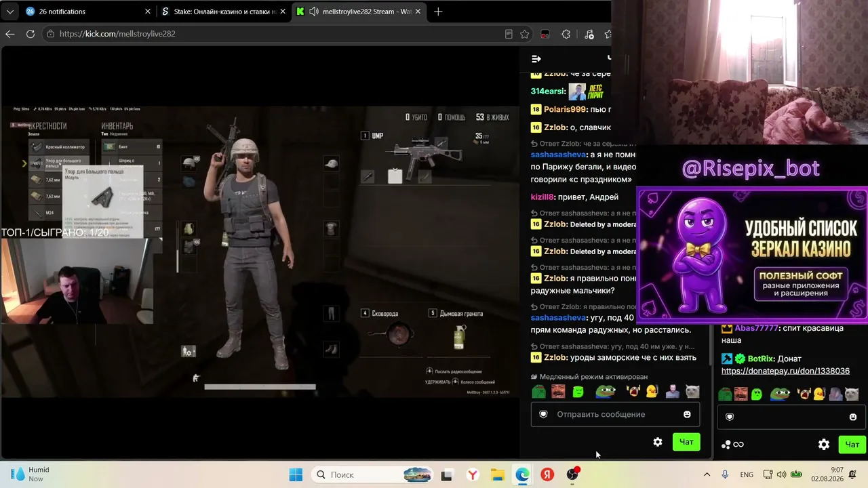Open reader view icon in address bar
The height and width of the screenshot is (488, 868).
[x=509, y=34]
